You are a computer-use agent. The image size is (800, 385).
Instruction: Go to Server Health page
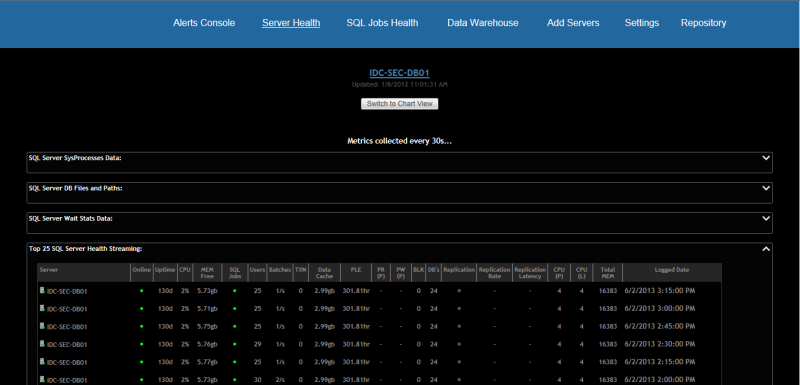click(291, 23)
